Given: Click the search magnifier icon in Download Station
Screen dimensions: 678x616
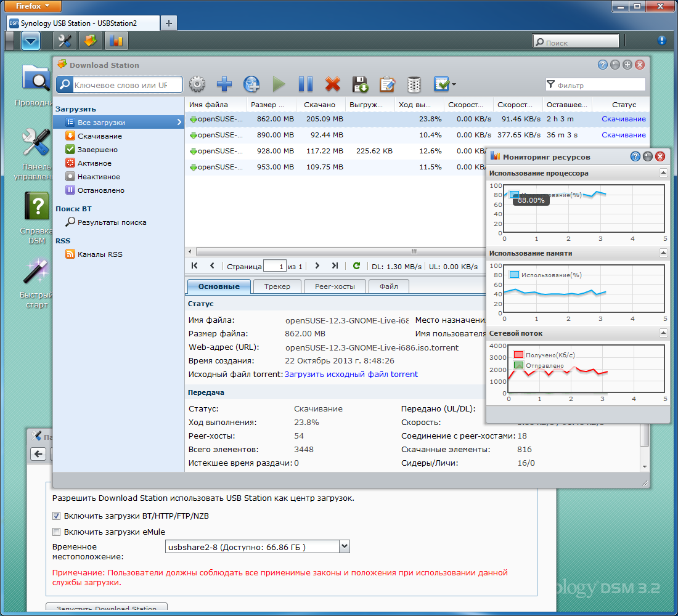Looking at the screenshot, I should click(65, 85).
